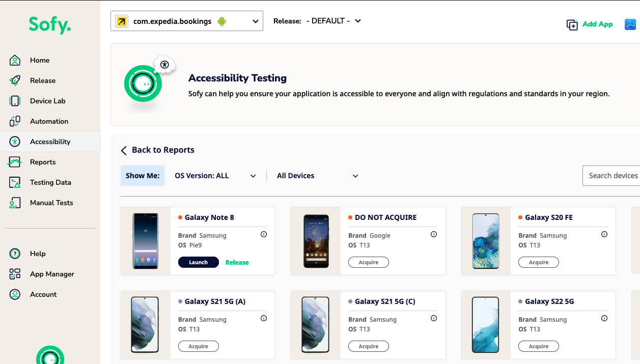
Task: Click the Galaxy Note 8 thumbnail
Action: coord(146,241)
